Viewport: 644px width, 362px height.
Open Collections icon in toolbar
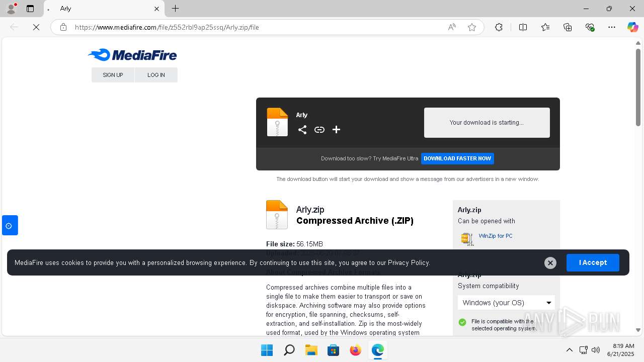[x=568, y=27]
